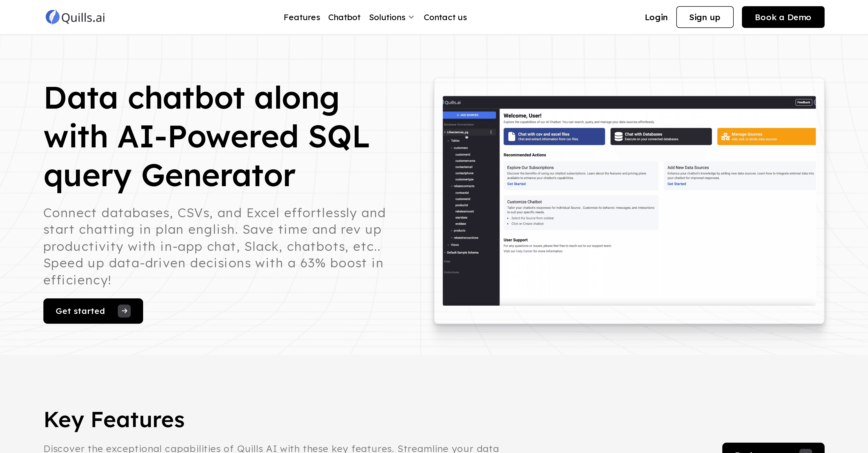The image size is (868, 453).
Task: Open Solutions dropdown in navigation
Action: click(x=391, y=17)
